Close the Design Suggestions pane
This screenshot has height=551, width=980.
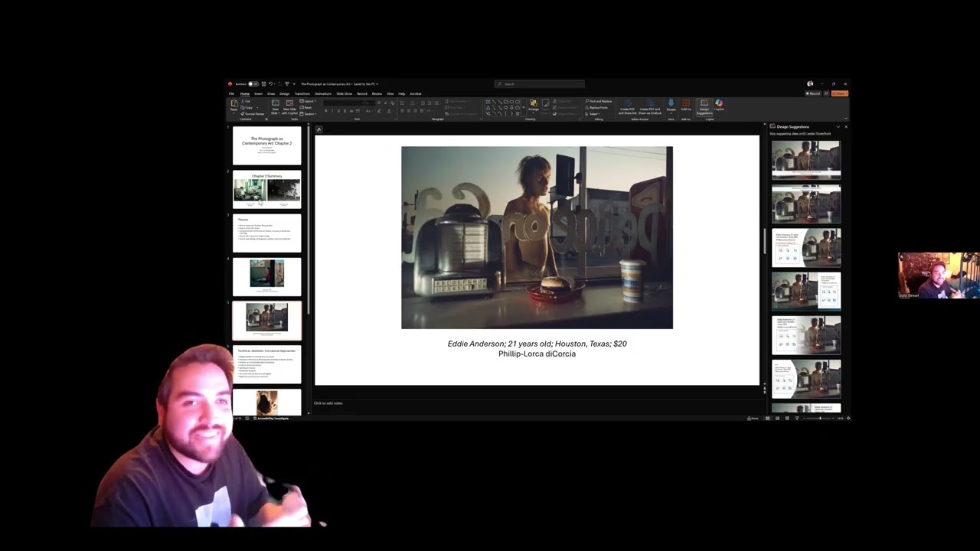pyautogui.click(x=845, y=126)
